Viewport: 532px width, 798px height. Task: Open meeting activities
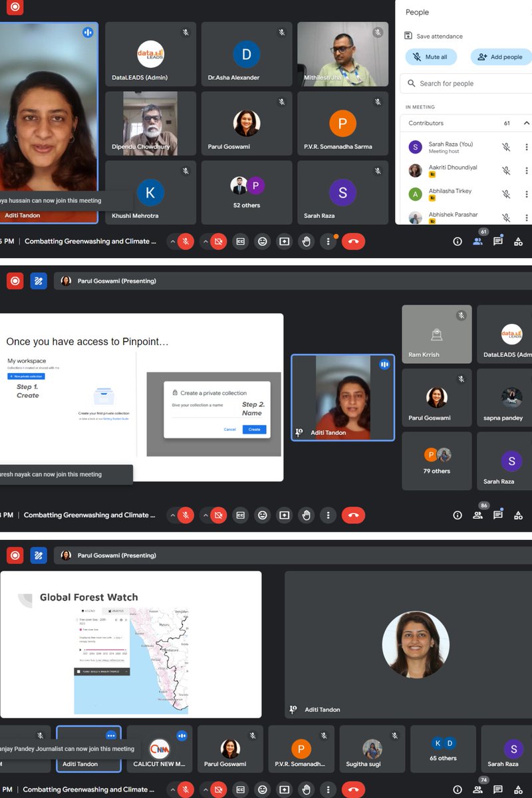(x=518, y=241)
